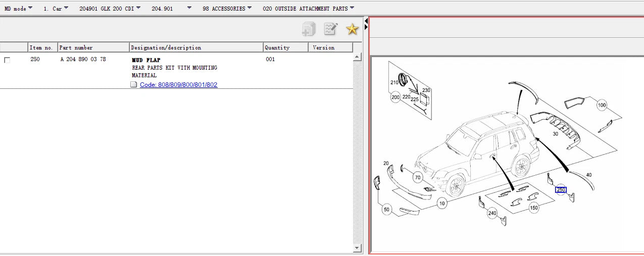Expand the 98 ACCESSORIES group dropdown
The image size is (644, 256).
pyautogui.click(x=227, y=9)
